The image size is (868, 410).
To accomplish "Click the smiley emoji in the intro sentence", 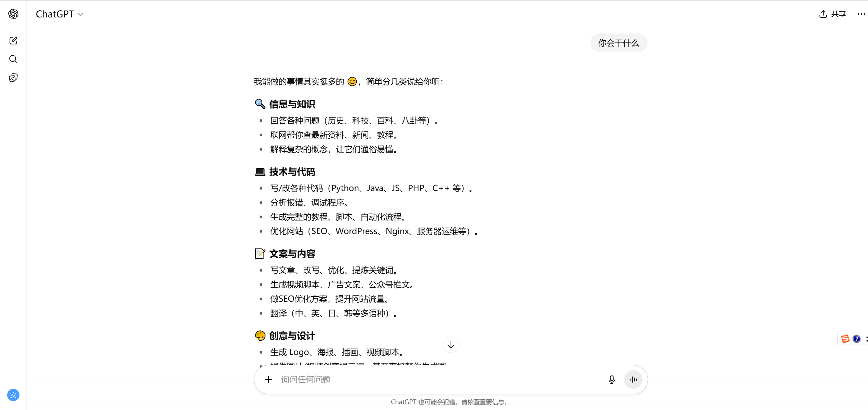I will 352,82.
